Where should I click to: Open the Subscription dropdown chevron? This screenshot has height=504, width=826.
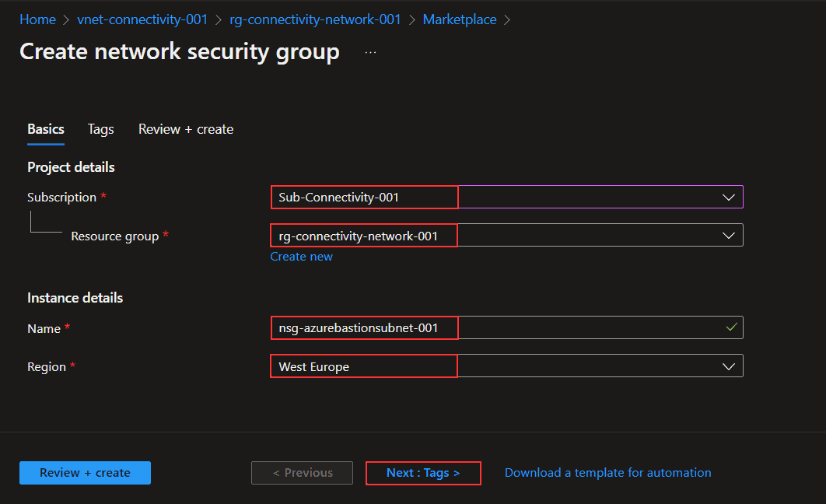[729, 197]
